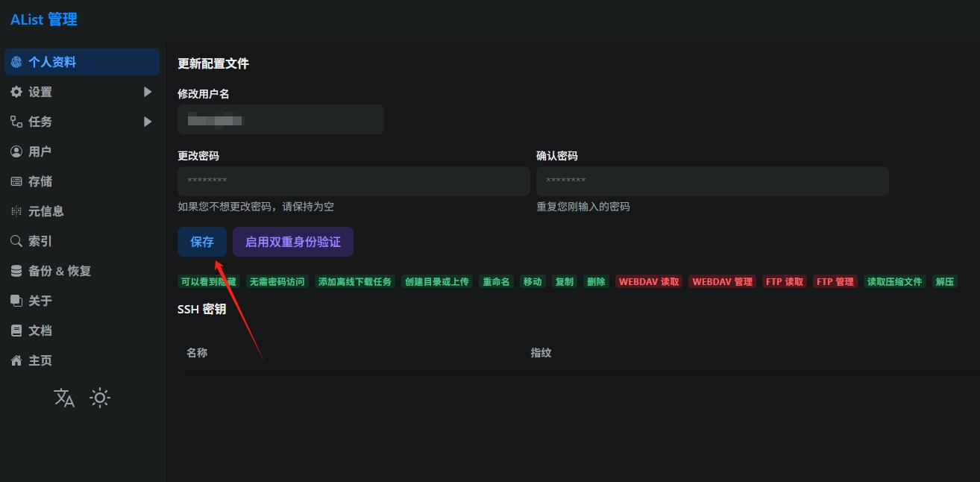980x482 pixels.
Task: Go to the 用户 management page
Action: pos(82,151)
